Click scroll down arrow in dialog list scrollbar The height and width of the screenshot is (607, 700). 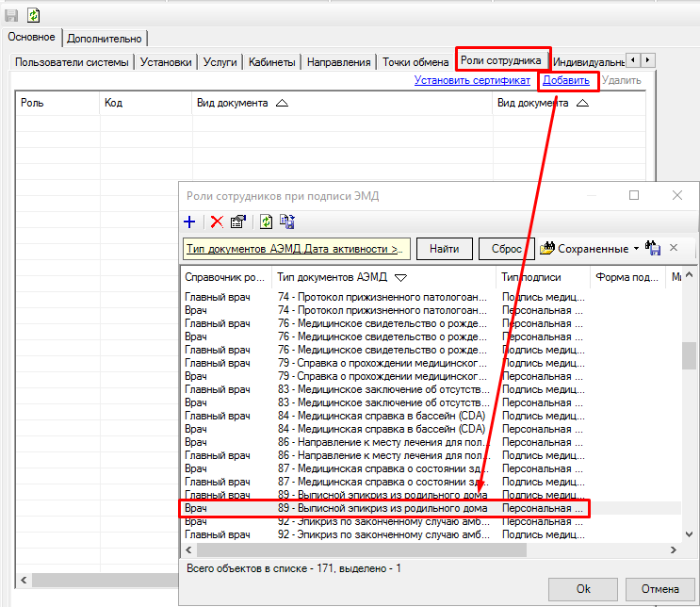point(690,534)
